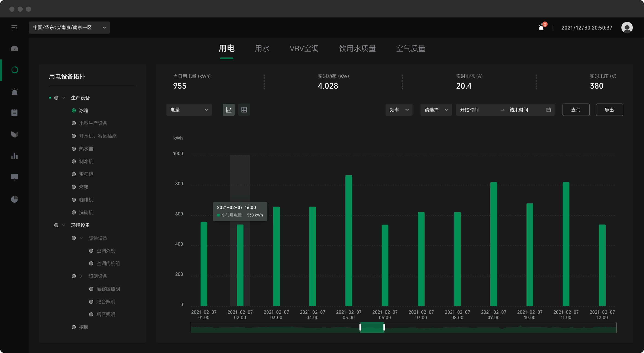
Task: Select the 冰箱 radio button
Action: coord(74,110)
